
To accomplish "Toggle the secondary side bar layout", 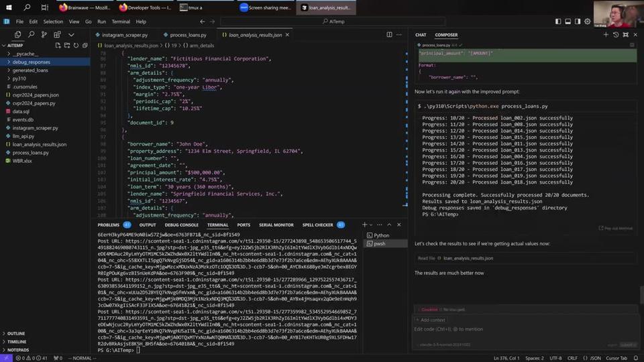I will point(578,21).
